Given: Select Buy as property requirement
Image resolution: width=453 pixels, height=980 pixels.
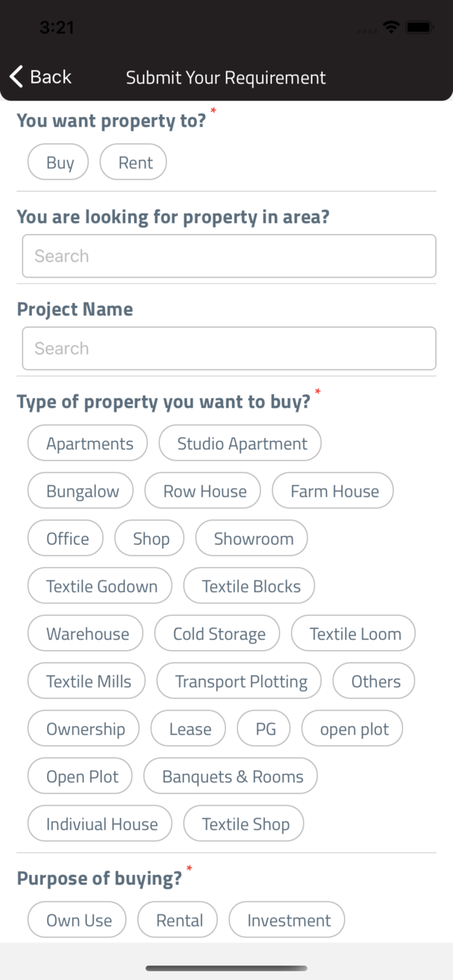Looking at the screenshot, I should click(x=58, y=161).
